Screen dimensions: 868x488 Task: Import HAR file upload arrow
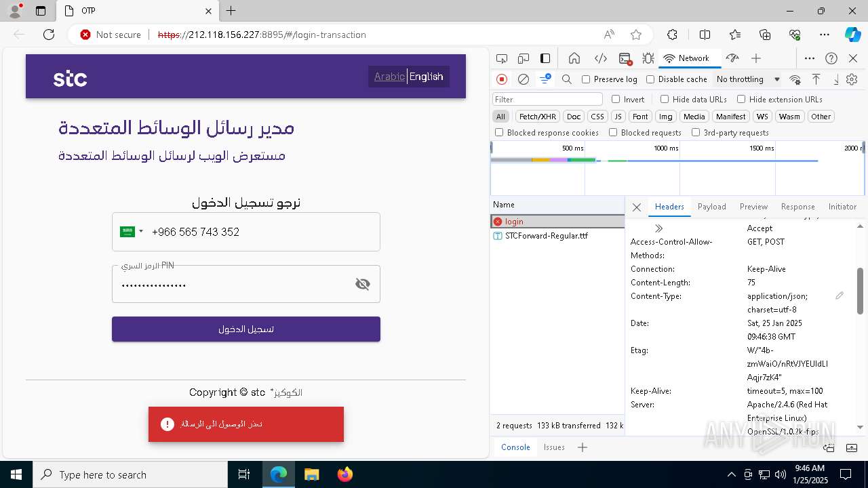(816, 79)
